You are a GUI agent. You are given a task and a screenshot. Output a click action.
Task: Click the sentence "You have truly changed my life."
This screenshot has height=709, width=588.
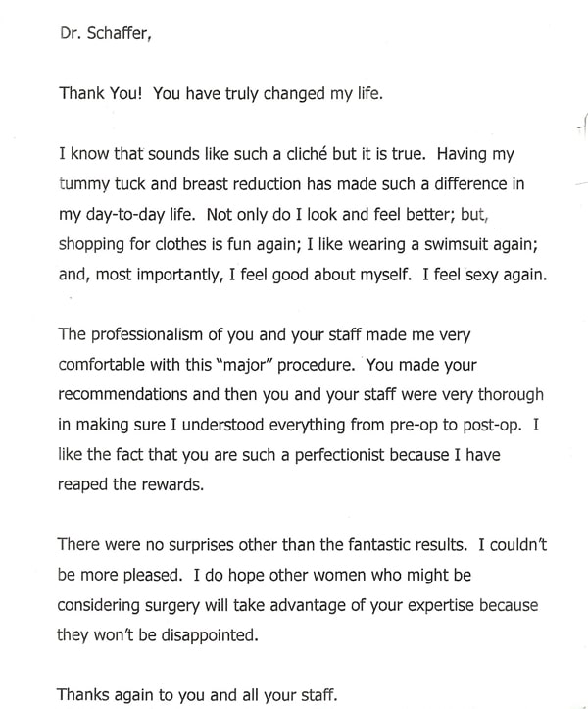(268, 94)
